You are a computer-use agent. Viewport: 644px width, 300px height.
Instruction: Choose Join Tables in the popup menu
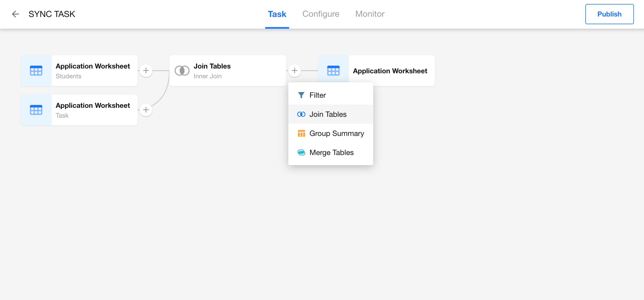[328, 114]
